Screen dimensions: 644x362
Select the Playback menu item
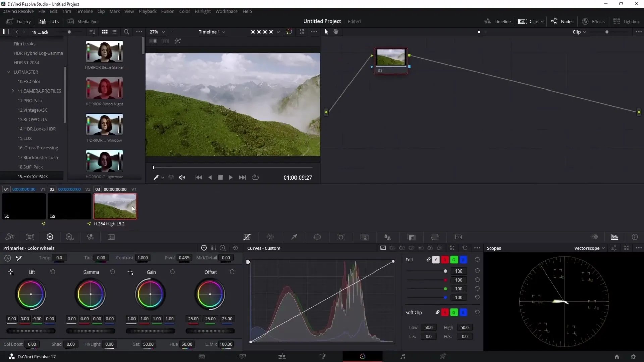point(148,11)
